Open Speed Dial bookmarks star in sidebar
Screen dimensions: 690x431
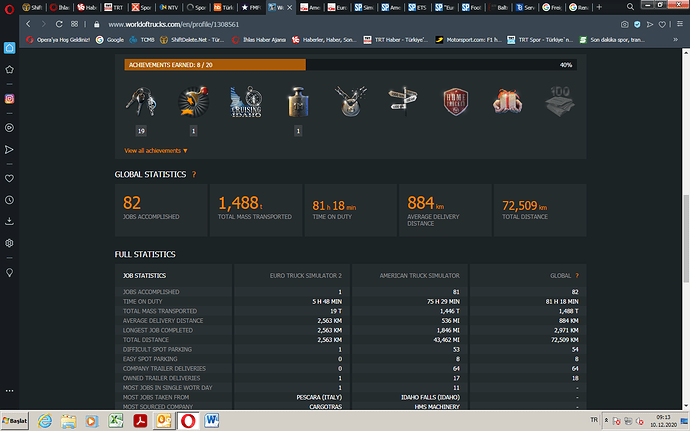(x=9, y=70)
